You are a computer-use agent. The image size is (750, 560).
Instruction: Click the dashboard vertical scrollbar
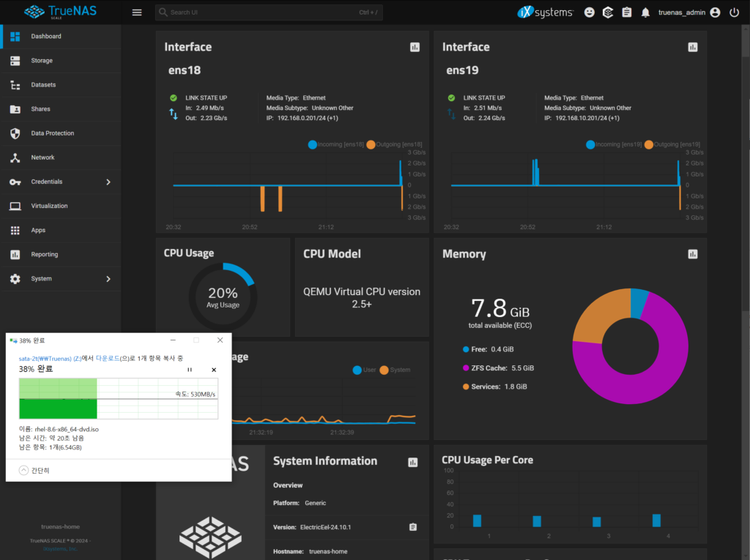(x=746, y=183)
